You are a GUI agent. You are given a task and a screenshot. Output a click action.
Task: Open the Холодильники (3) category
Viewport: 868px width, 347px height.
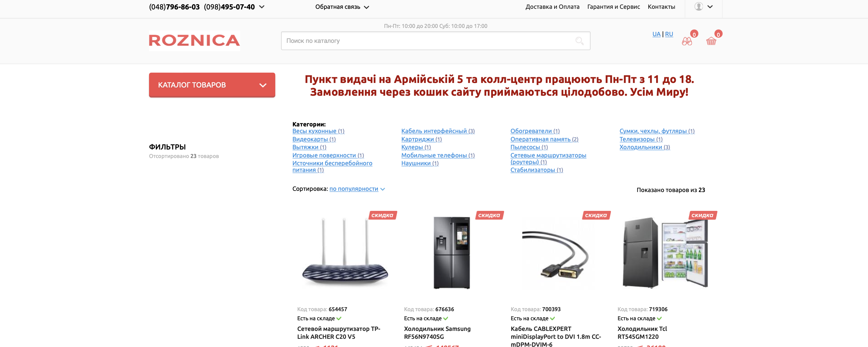645,147
